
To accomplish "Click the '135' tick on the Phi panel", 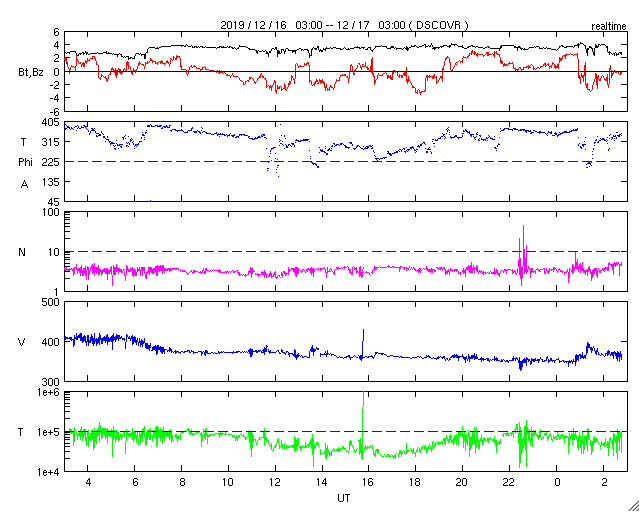I will (51, 182).
